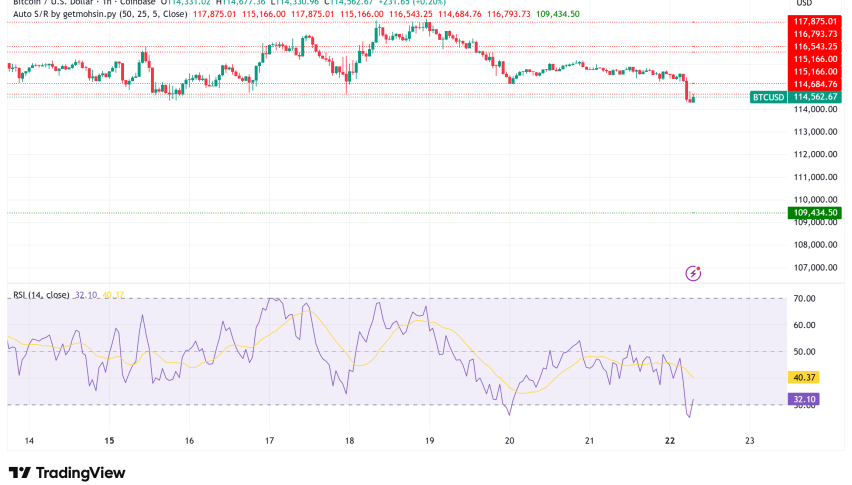Image resolution: width=852 pixels, height=485 pixels.
Task: Click the date label 17 on time axis
Action: tap(270, 441)
